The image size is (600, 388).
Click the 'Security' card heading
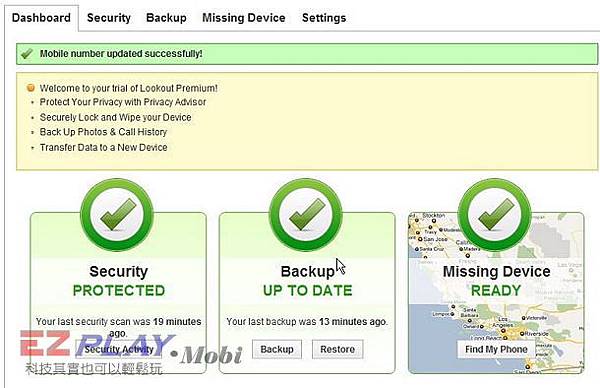click(118, 271)
